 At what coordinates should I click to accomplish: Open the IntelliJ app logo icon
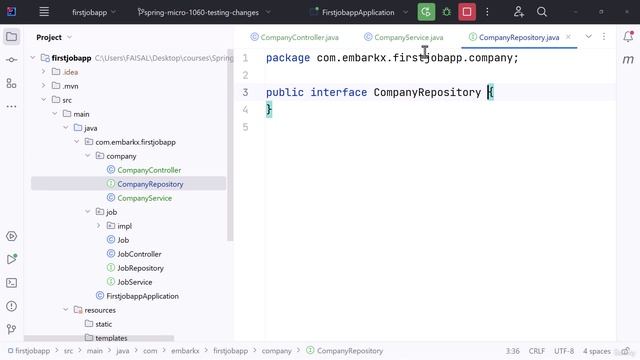coord(11,12)
